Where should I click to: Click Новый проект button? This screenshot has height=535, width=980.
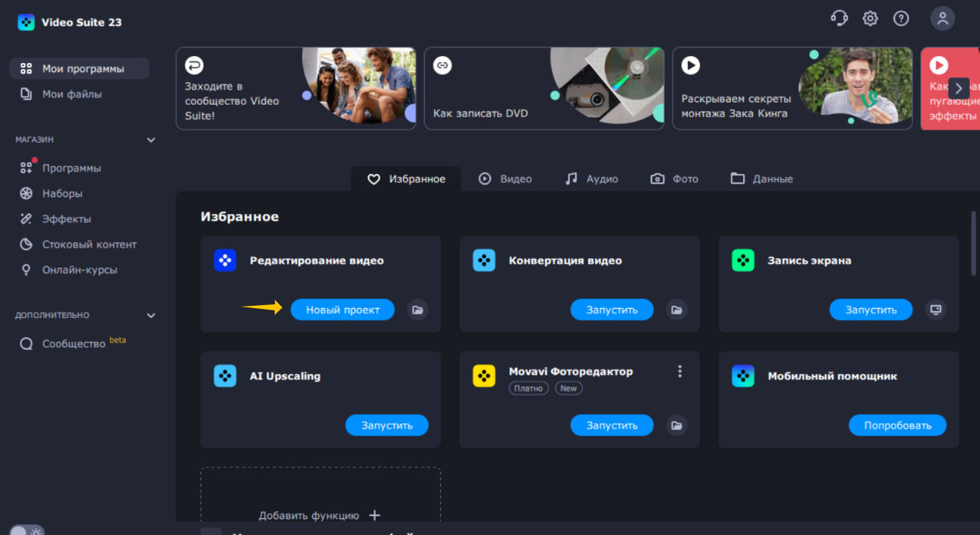(x=342, y=310)
